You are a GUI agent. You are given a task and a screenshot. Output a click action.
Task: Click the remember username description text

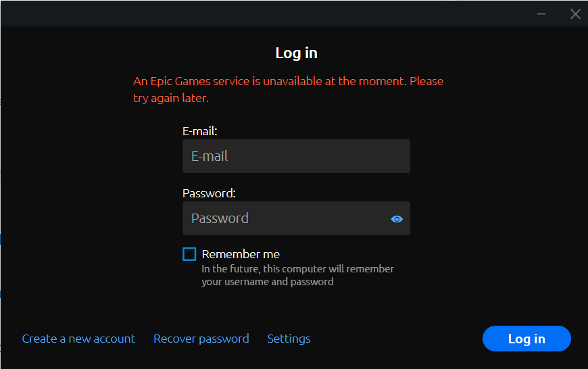tap(297, 269)
